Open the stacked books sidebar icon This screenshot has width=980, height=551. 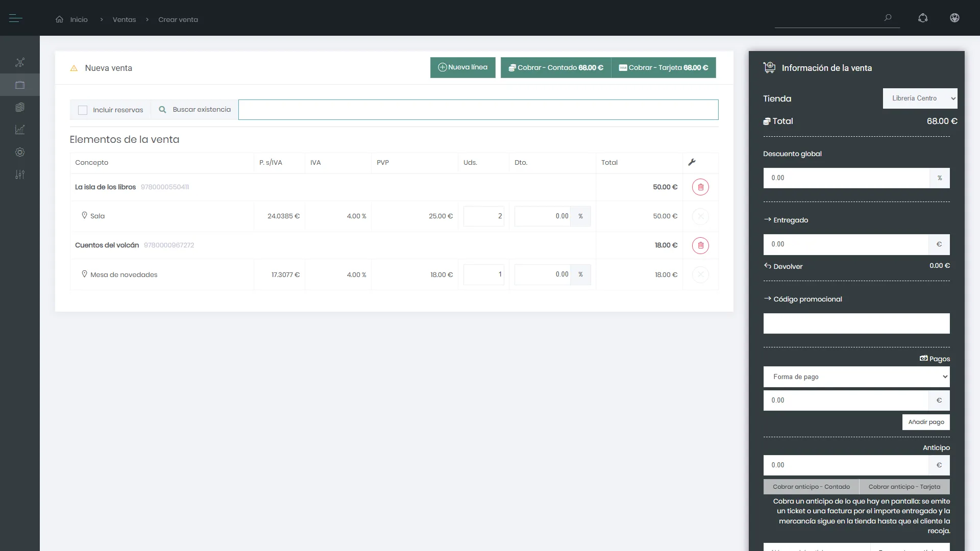pos(20,107)
